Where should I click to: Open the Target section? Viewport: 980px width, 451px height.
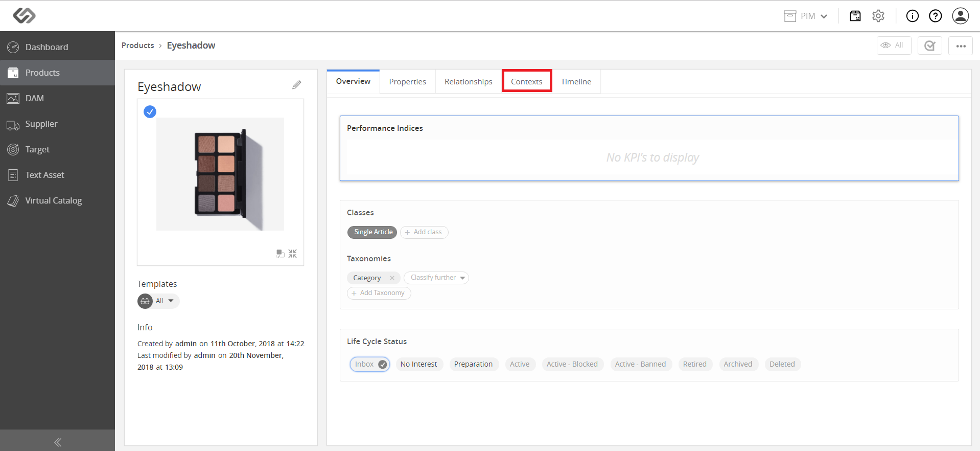click(57, 149)
